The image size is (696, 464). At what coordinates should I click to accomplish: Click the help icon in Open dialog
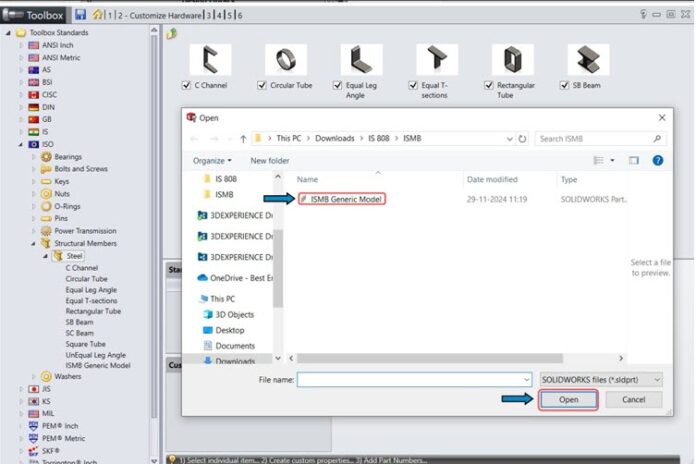click(658, 160)
